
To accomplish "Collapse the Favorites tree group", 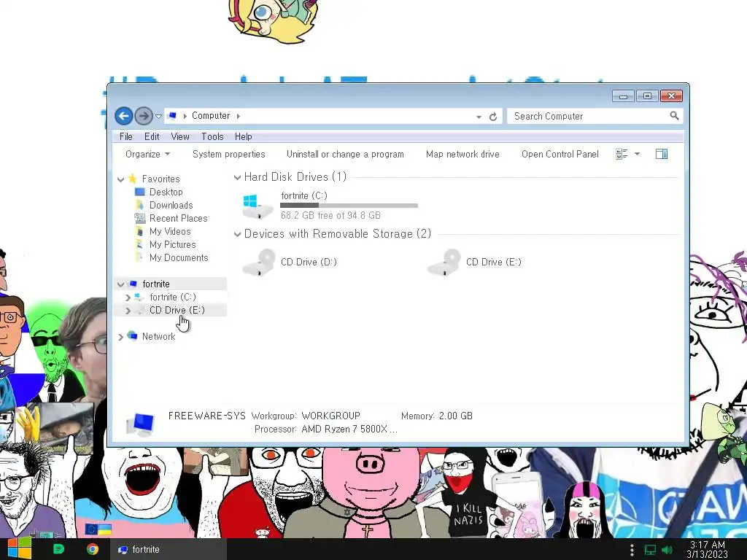I will 120,179.
